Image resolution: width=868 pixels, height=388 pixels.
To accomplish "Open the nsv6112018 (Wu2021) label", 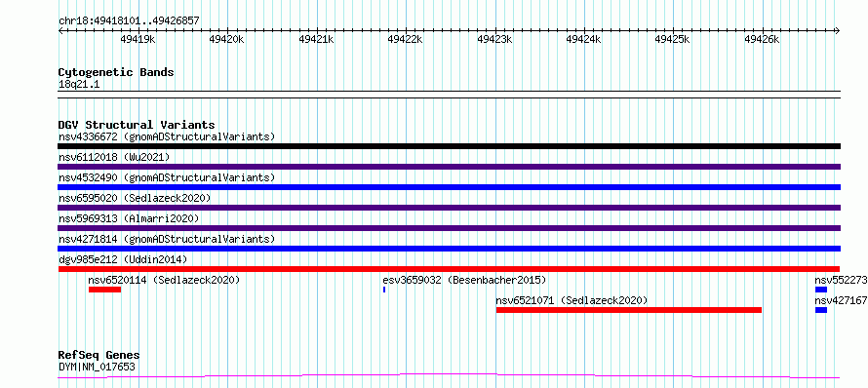I will (114, 157).
